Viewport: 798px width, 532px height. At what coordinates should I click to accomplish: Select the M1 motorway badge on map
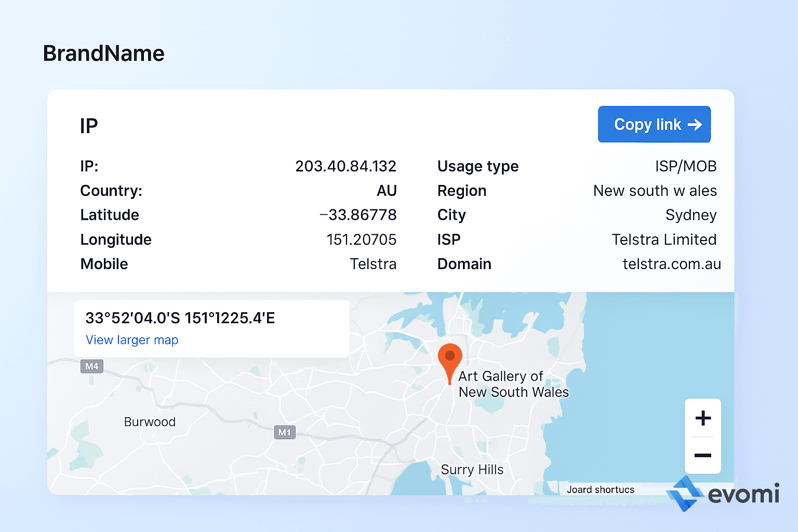[285, 432]
